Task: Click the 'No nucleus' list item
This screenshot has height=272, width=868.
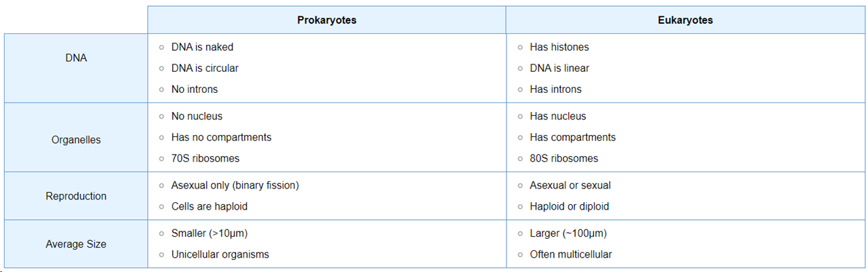Action: (197, 117)
